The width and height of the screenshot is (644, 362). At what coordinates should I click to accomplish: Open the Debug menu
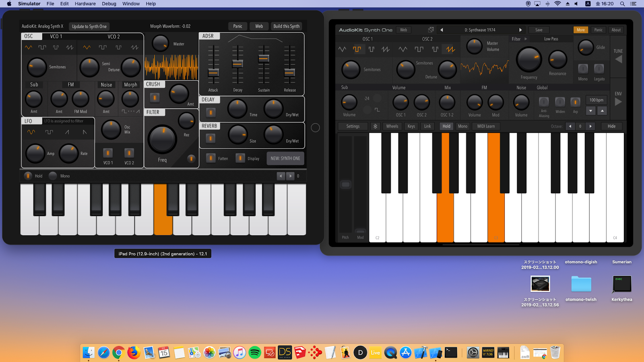[x=109, y=4]
